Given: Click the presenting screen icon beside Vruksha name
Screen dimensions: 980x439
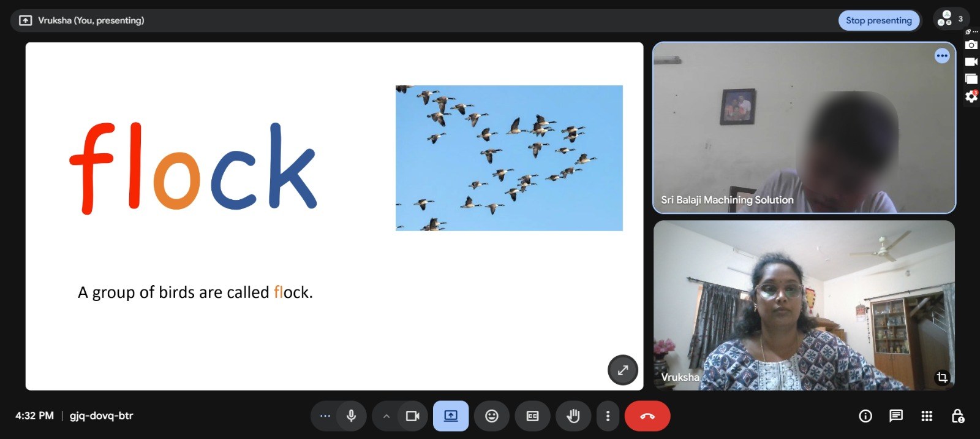Looking at the screenshot, I should tap(25, 20).
